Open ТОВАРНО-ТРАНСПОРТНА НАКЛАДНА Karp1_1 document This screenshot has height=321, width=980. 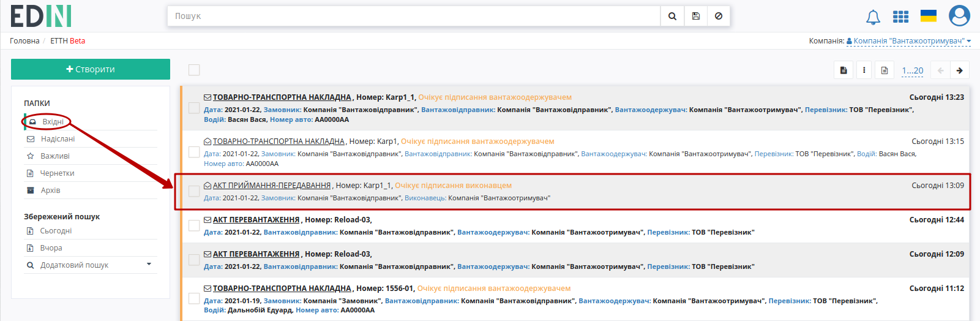click(282, 97)
